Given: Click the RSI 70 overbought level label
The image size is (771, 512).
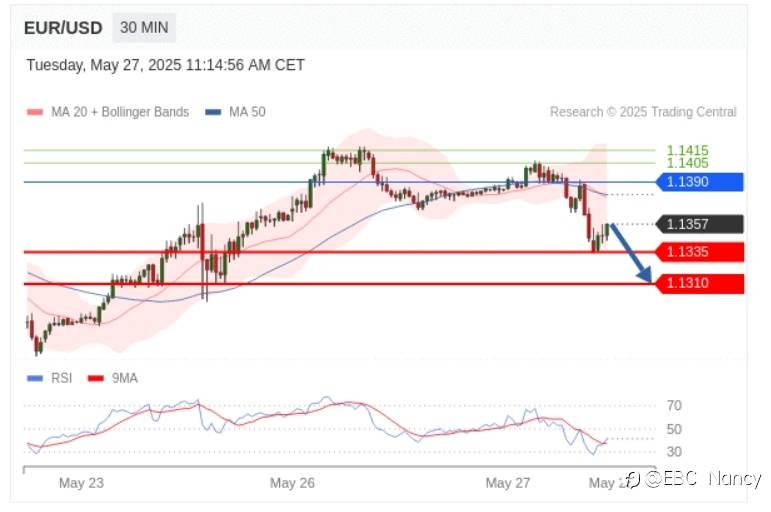Looking at the screenshot, I should 674,406.
